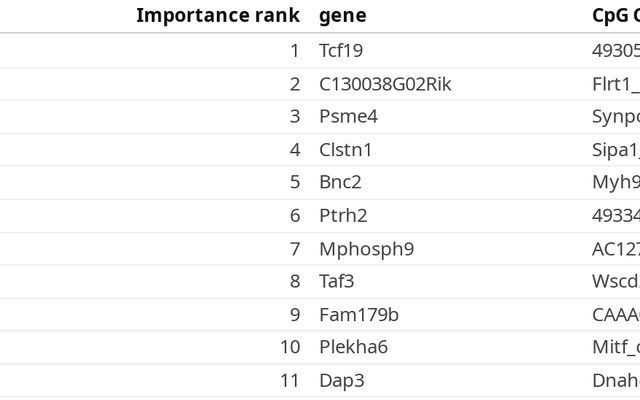Click the cell beginning with Synpo
Image resolution: width=640 pixels, height=400 pixels.
[x=615, y=117]
